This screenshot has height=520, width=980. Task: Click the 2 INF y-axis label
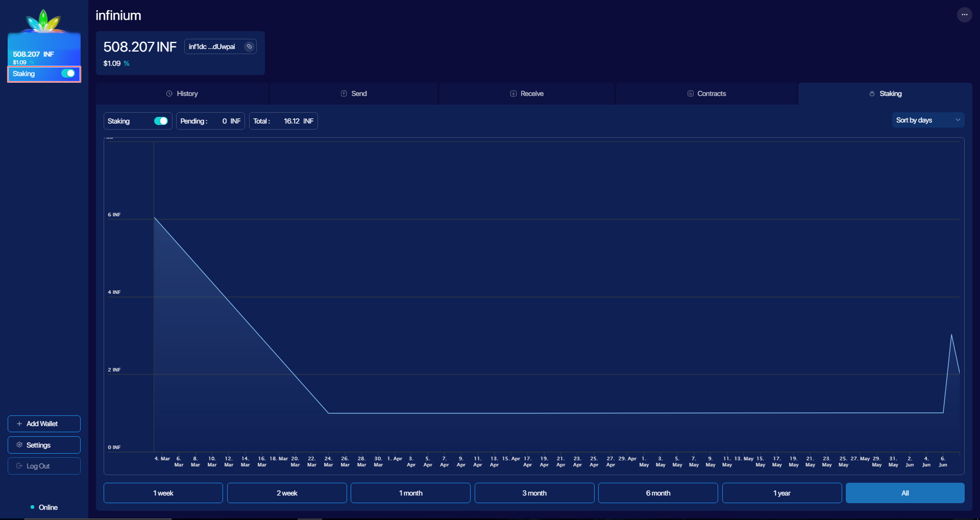(x=114, y=370)
